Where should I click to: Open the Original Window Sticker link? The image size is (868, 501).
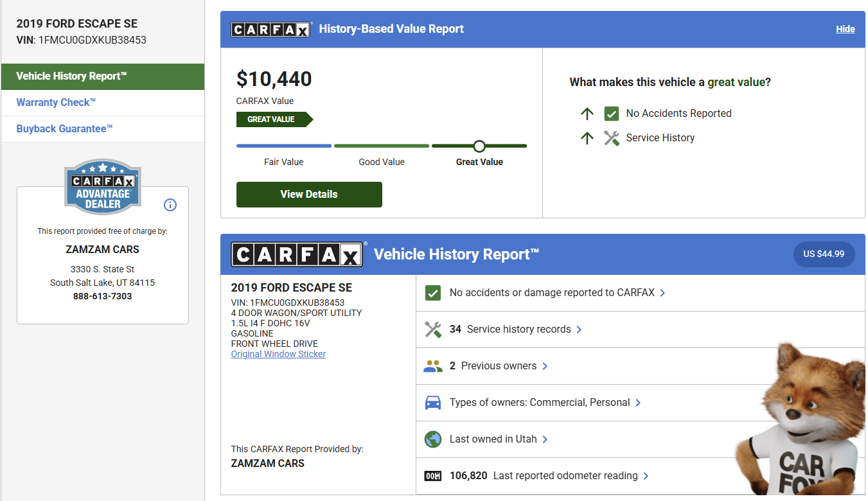point(278,354)
